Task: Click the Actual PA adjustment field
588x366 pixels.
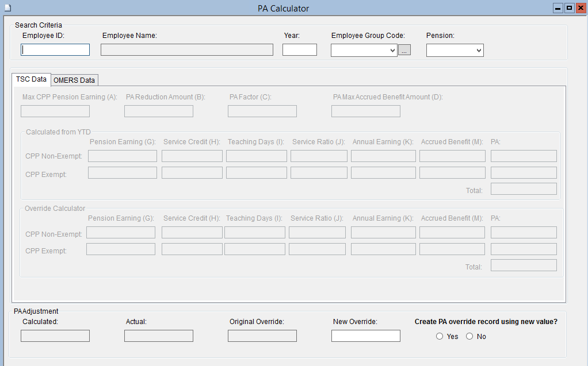Action: [158, 336]
